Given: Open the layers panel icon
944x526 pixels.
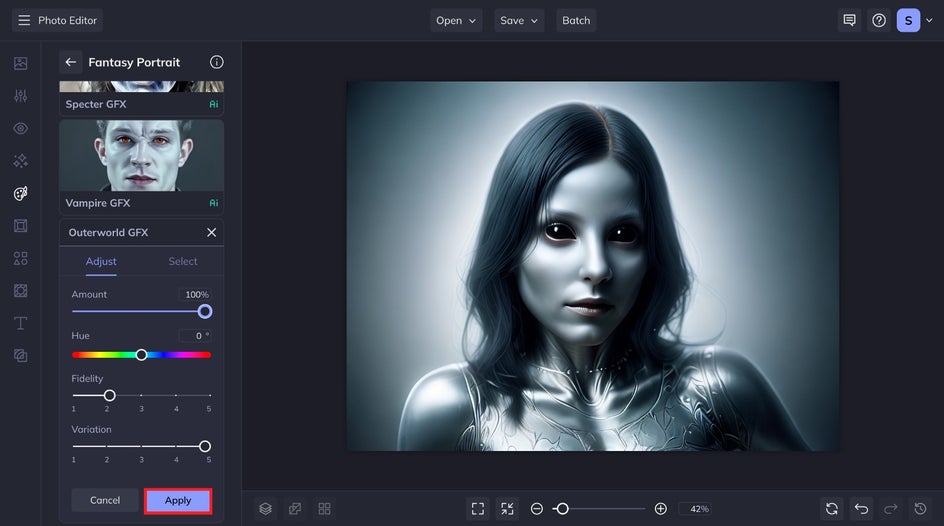Looking at the screenshot, I should click(x=266, y=509).
